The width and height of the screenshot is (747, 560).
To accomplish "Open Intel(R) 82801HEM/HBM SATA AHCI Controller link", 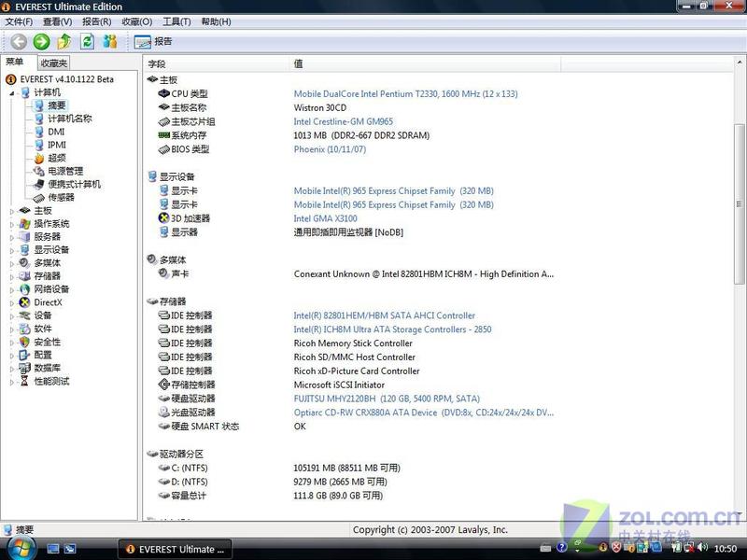I will point(384,315).
